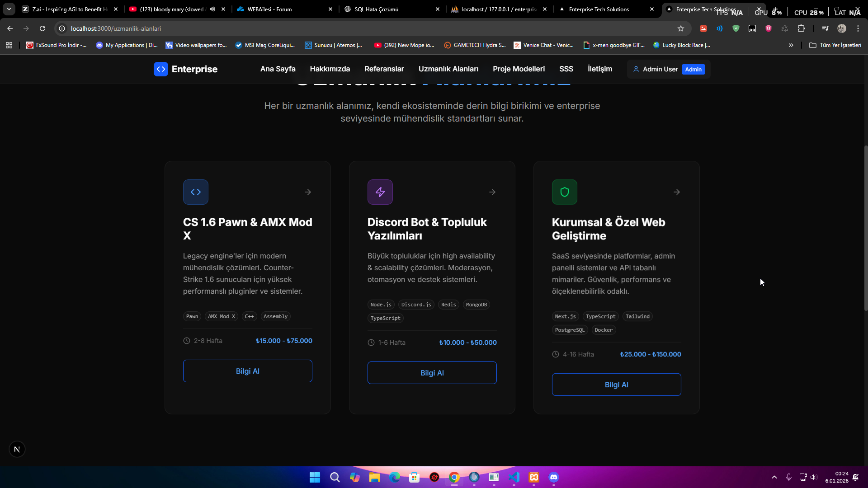The height and width of the screenshot is (488, 868).
Task: Open the Windows Start menu
Action: (x=315, y=477)
